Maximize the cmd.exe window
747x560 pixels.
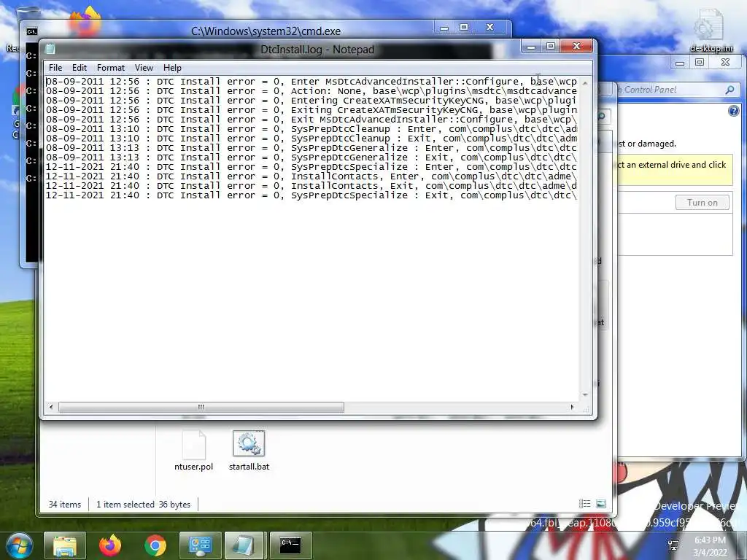pos(463,28)
